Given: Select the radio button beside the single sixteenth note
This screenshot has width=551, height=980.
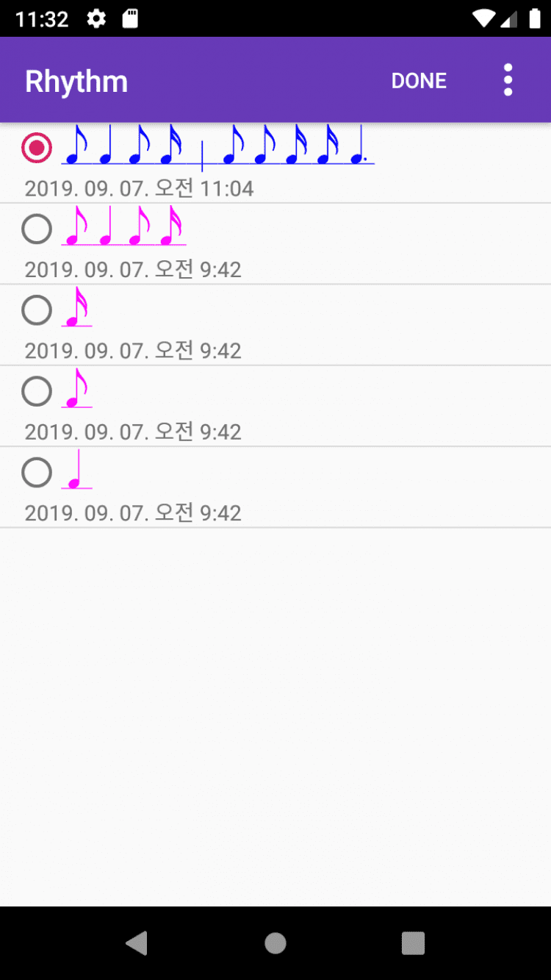Looking at the screenshot, I should coord(37,310).
